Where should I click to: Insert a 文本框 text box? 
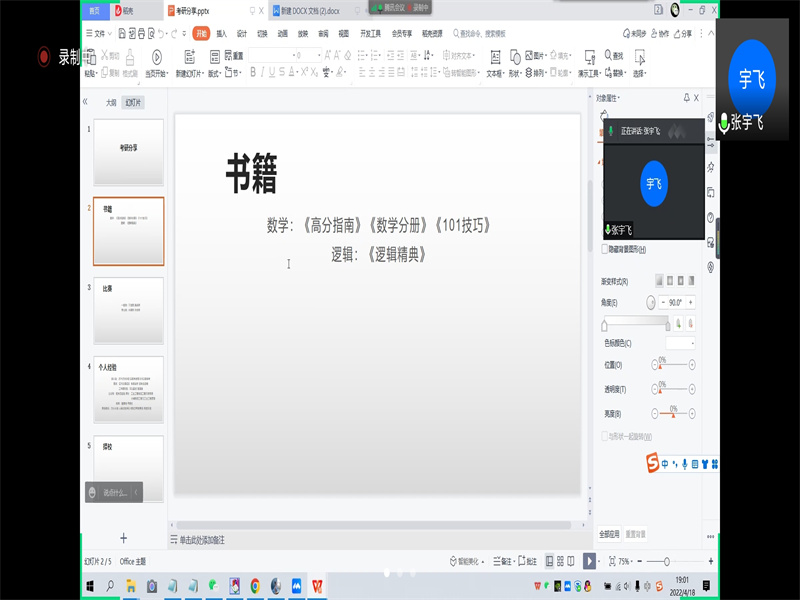493,57
